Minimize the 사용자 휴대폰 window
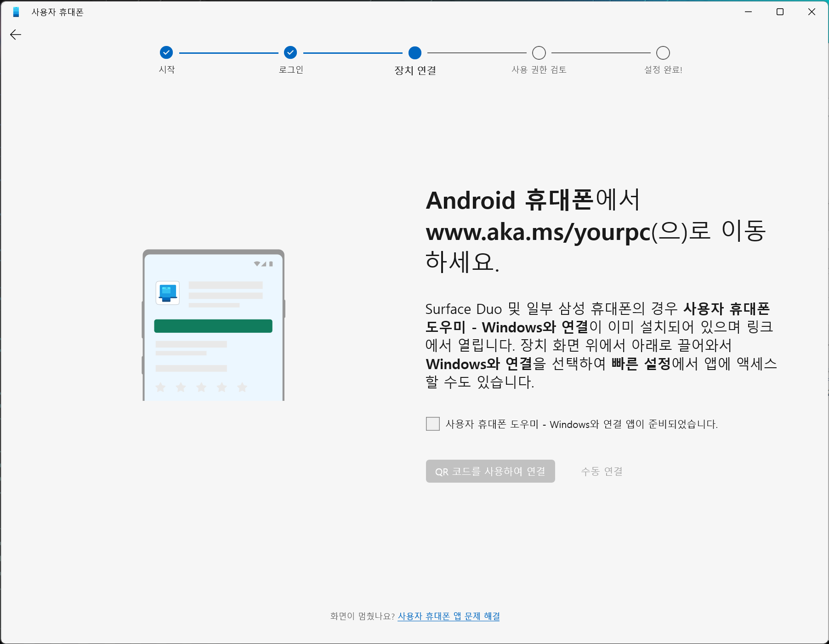The image size is (829, 644). 748,12
